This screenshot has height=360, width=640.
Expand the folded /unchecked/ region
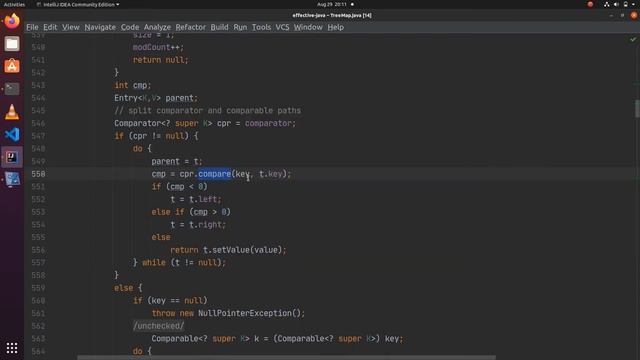pos(158,326)
